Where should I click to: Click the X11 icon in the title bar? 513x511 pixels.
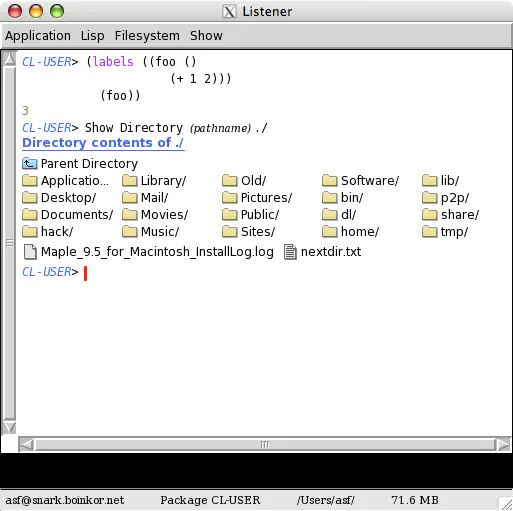229,12
